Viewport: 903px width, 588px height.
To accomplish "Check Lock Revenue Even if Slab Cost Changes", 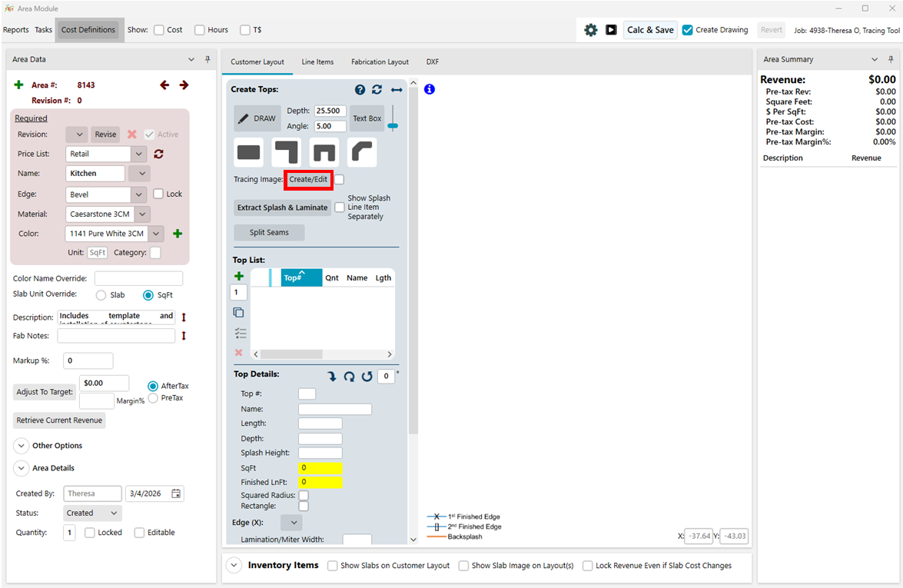I will pyautogui.click(x=587, y=566).
